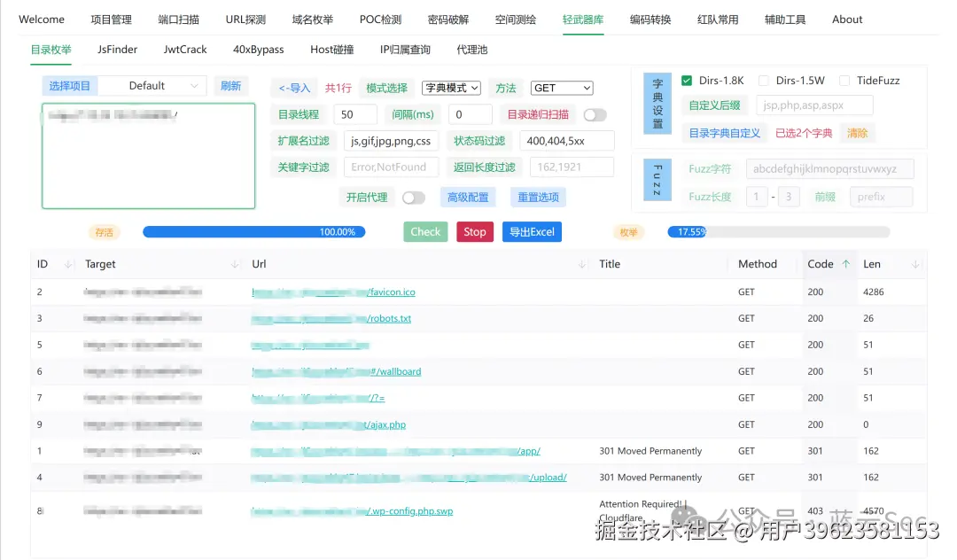The width and height of the screenshot is (957, 560).
Task: Select the 域名枚举 tab
Action: 313,19
